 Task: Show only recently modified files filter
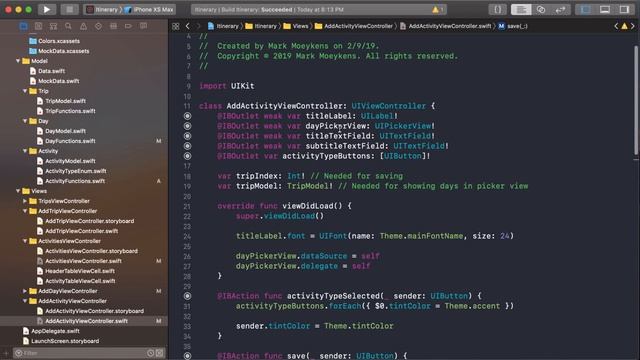151,353
